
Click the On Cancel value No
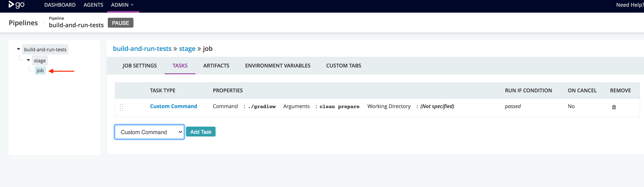point(571,106)
